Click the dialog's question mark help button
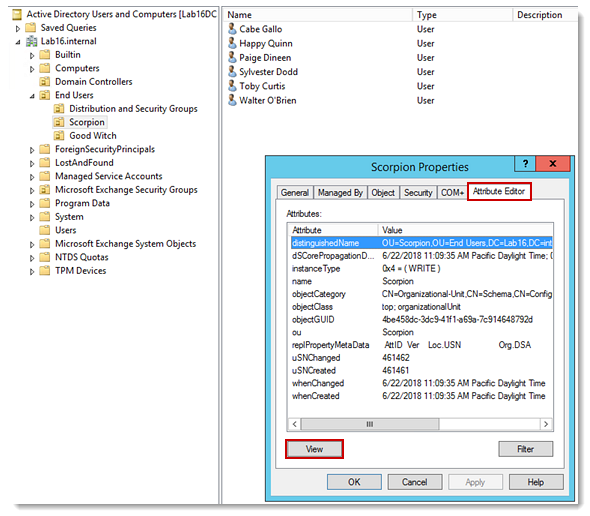590x516 pixels. click(525, 163)
